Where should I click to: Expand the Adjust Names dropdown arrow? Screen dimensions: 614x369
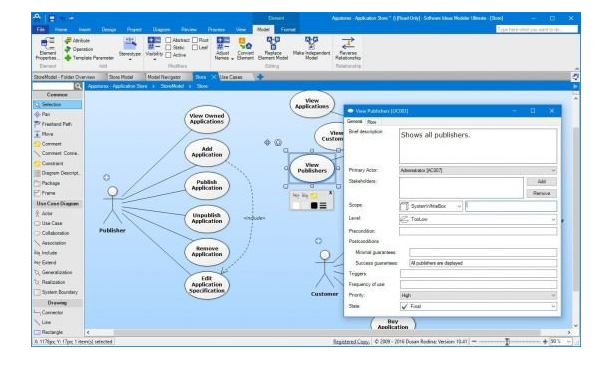(x=232, y=58)
